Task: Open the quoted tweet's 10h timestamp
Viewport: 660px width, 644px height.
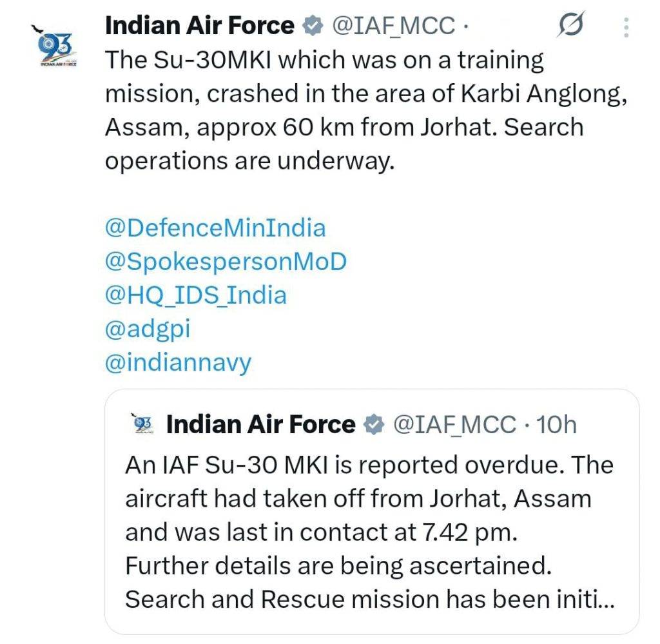Action: coord(557,424)
